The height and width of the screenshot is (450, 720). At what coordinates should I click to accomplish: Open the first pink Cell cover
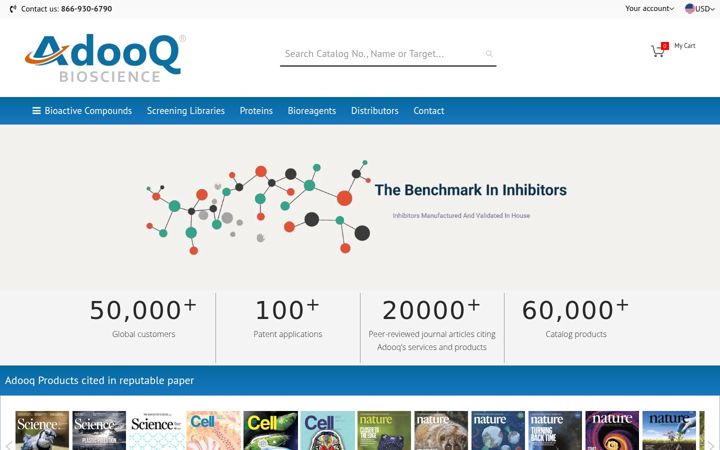[x=213, y=430]
